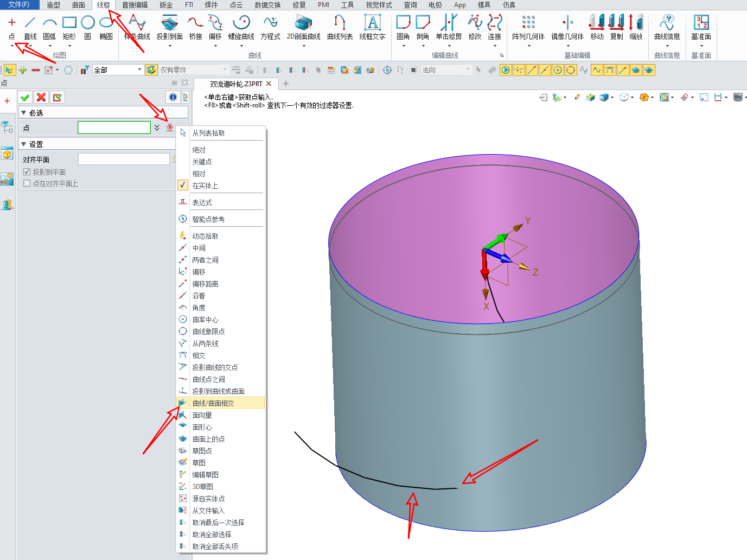The height and width of the screenshot is (560, 747).
Task: Open the 文件(F) menu button
Action: pos(19,5)
